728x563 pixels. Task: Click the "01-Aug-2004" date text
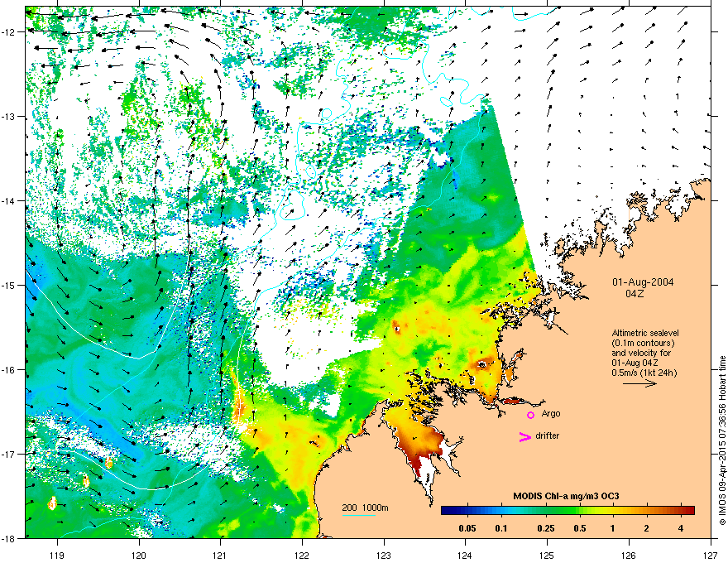click(643, 282)
